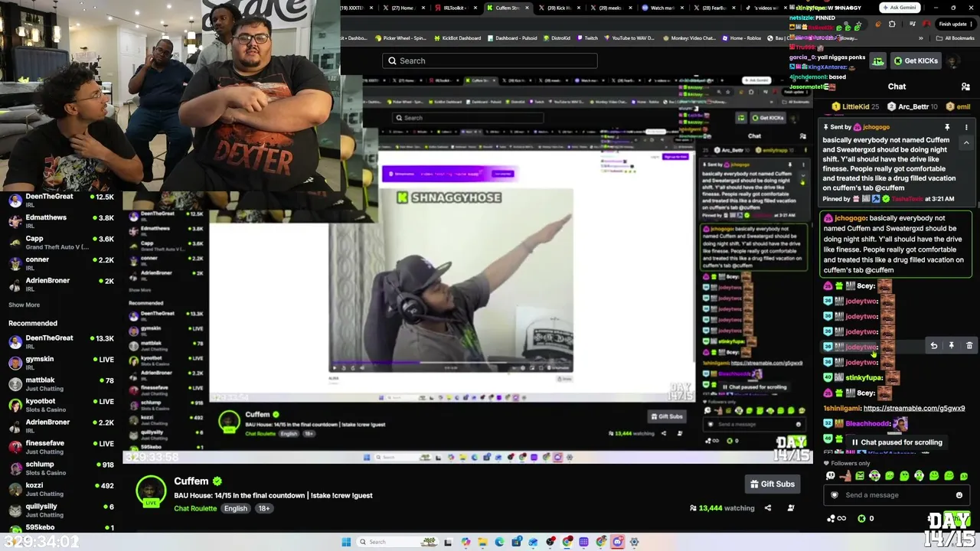This screenshot has height=551, width=980.
Task: Open LittleKid in gift leaderboard
Action: pos(856,107)
